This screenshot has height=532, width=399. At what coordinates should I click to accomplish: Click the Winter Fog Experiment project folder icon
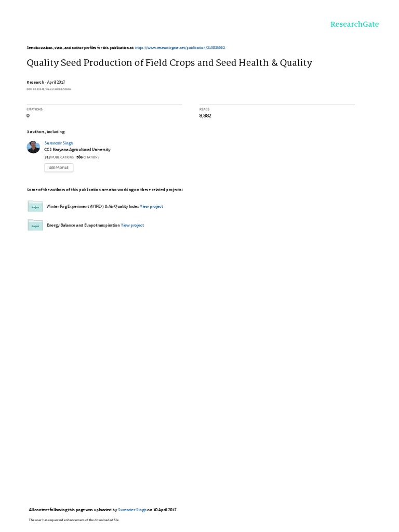(x=35, y=206)
